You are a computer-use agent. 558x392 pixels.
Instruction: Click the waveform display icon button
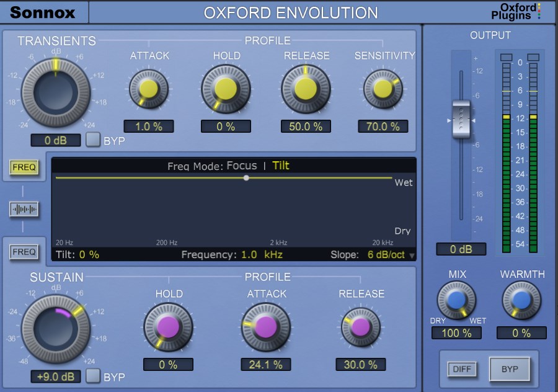[24, 210]
